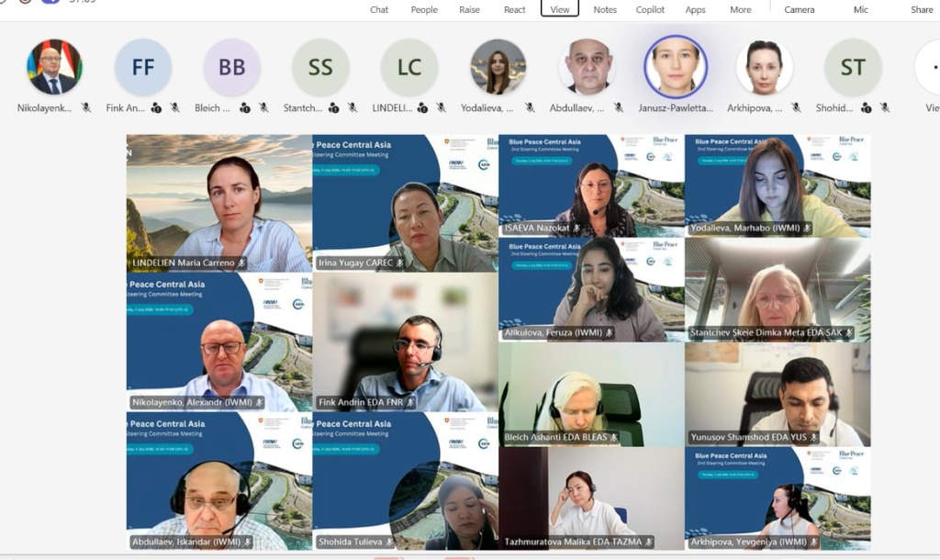Click mic icon on LINDELIEN Maria Carreno tile
Viewport: 940px width, 560px height.
[x=241, y=263]
